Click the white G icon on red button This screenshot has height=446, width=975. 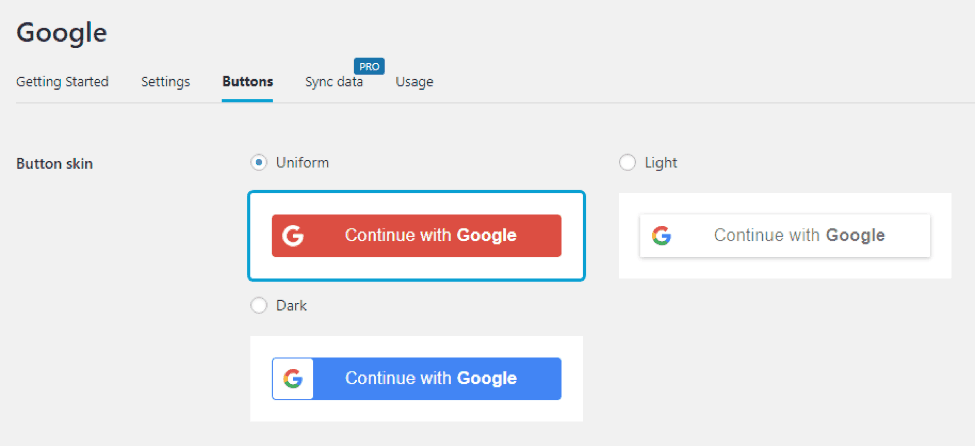[x=293, y=236]
